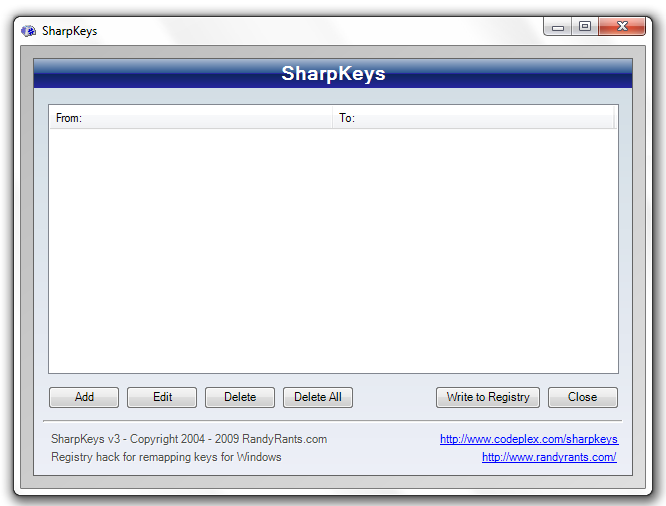Hit the Close button next to Write to Registry

(x=583, y=397)
